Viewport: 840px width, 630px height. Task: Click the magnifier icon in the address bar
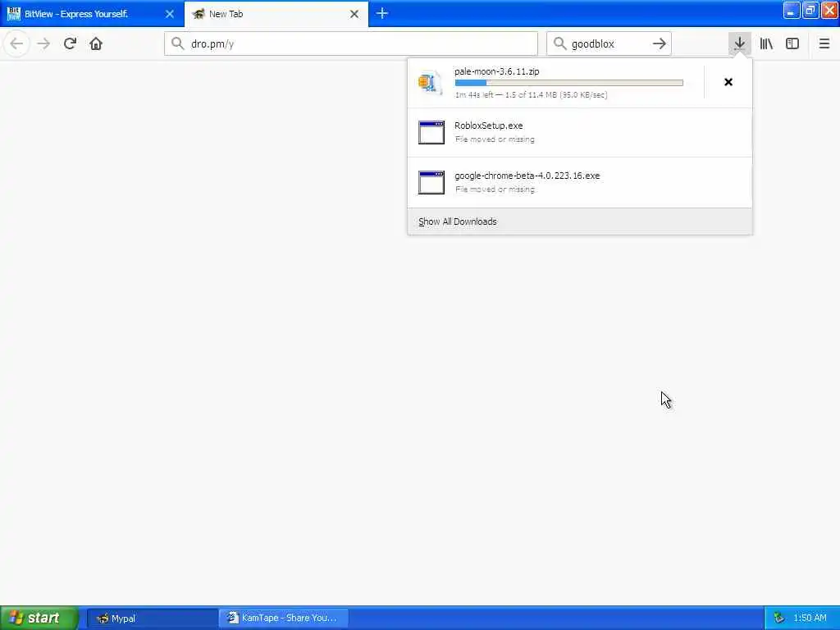tap(177, 43)
